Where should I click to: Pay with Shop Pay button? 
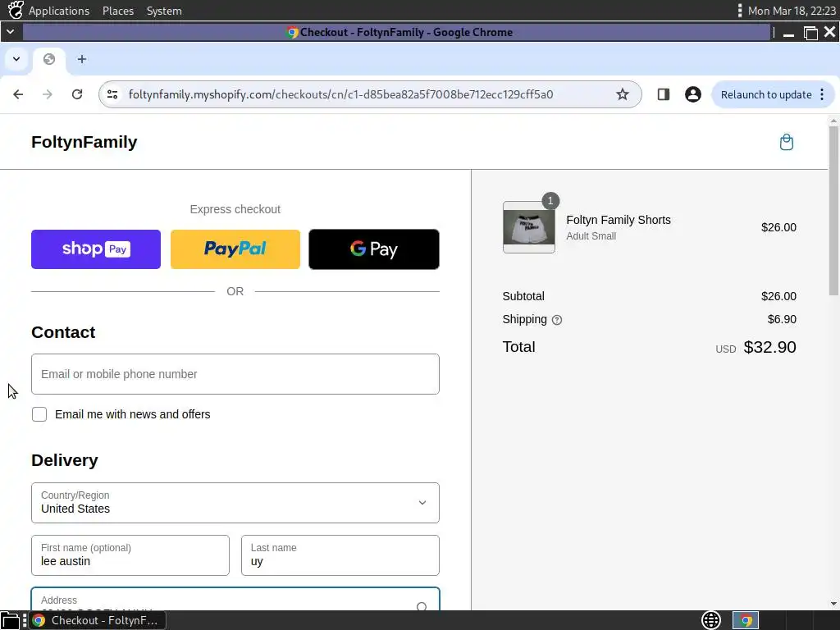pyautogui.click(x=96, y=249)
